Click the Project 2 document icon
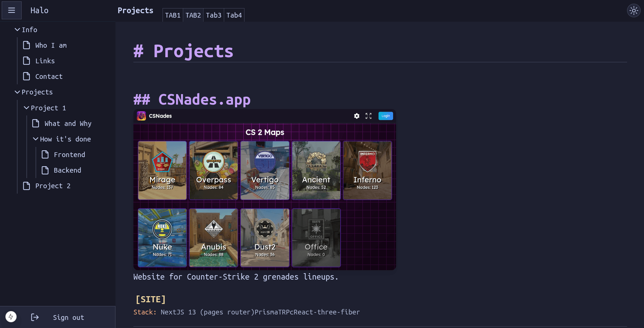Image resolution: width=644 pixels, height=328 pixels. tap(26, 186)
